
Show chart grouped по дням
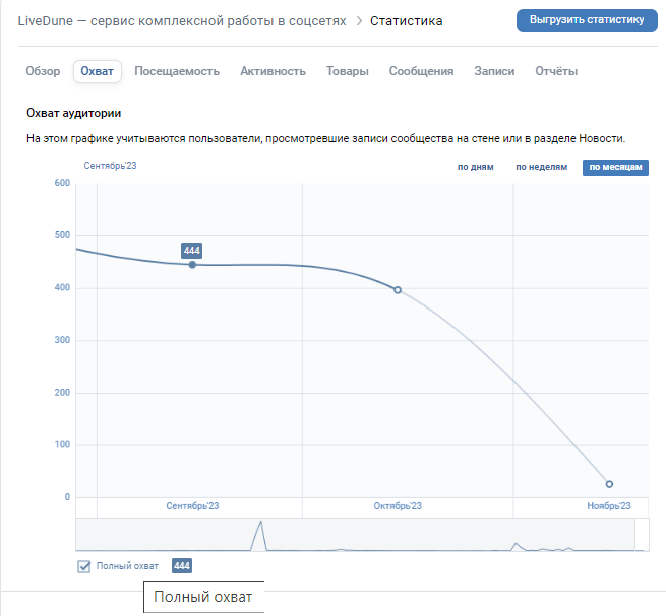click(x=476, y=167)
